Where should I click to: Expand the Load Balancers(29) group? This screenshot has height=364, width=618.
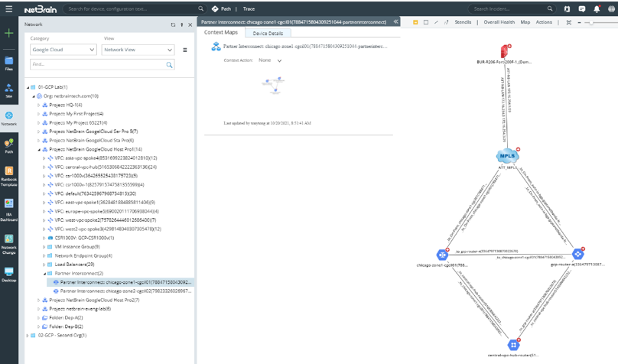(x=44, y=265)
